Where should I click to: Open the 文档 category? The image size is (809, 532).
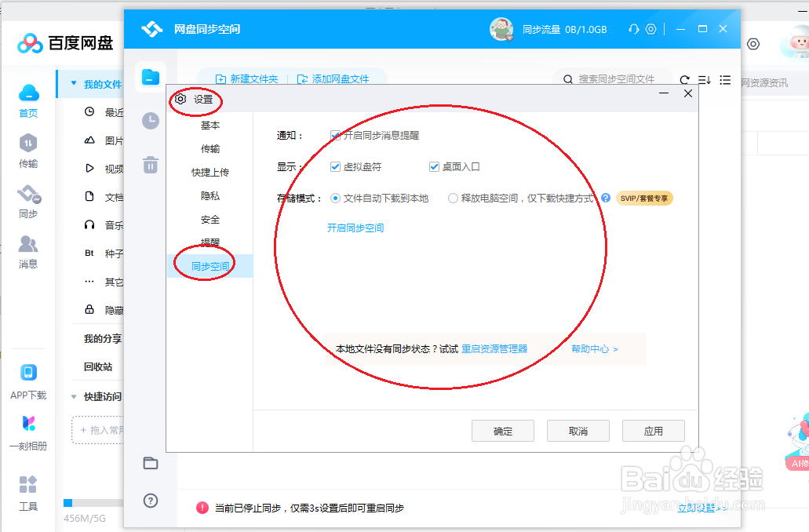click(x=104, y=197)
